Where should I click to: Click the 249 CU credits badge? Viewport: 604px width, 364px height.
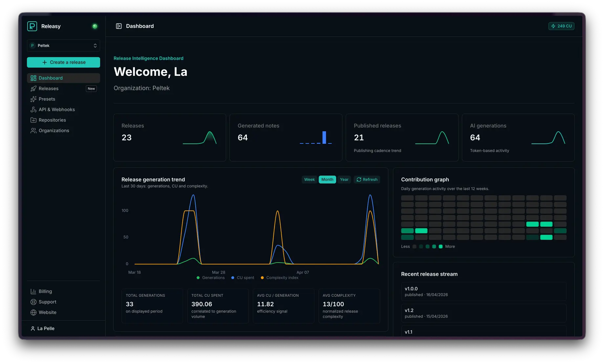click(x=561, y=26)
